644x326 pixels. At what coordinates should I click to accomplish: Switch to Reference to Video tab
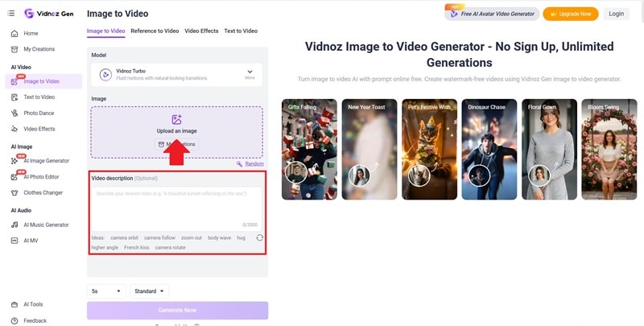(155, 31)
